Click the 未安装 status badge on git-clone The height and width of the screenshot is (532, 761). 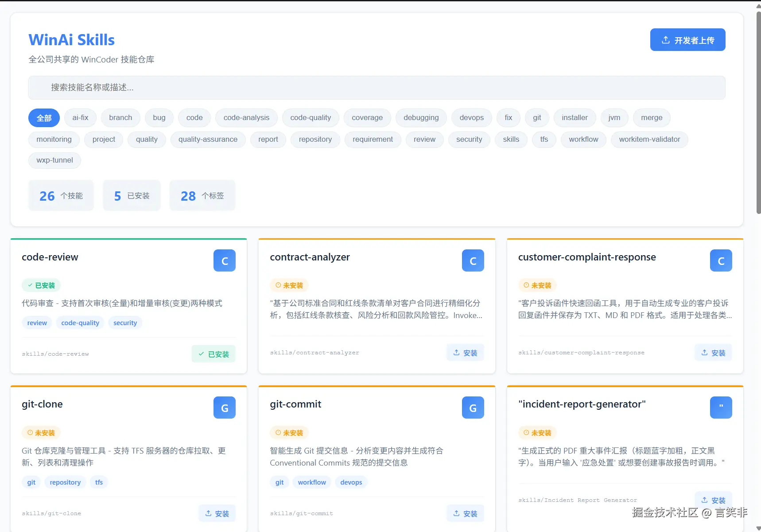[x=41, y=433]
